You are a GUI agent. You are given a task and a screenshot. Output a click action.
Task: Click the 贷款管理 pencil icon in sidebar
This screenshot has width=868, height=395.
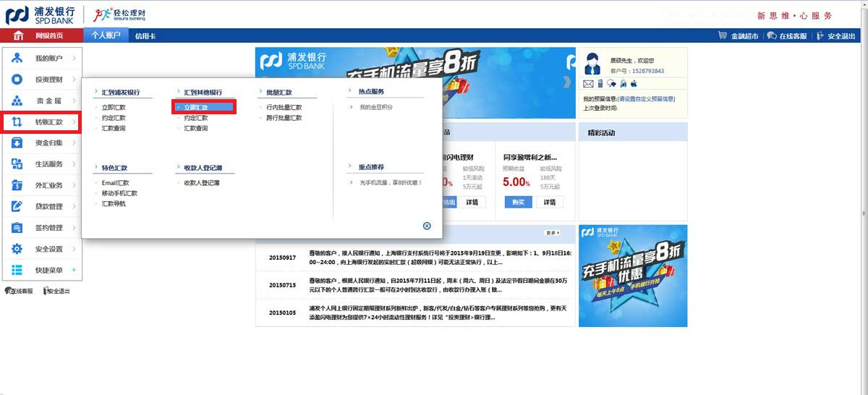(17, 207)
